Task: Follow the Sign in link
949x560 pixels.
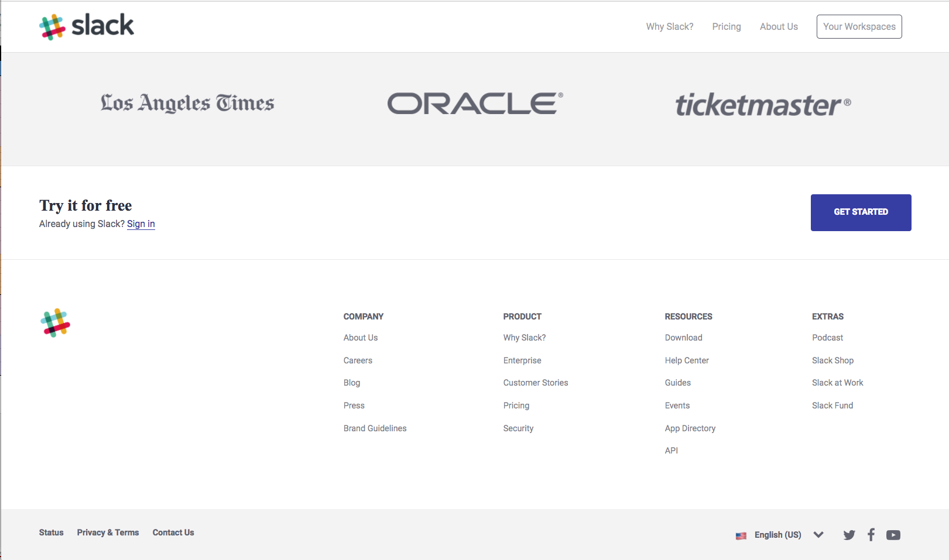Action: click(141, 224)
